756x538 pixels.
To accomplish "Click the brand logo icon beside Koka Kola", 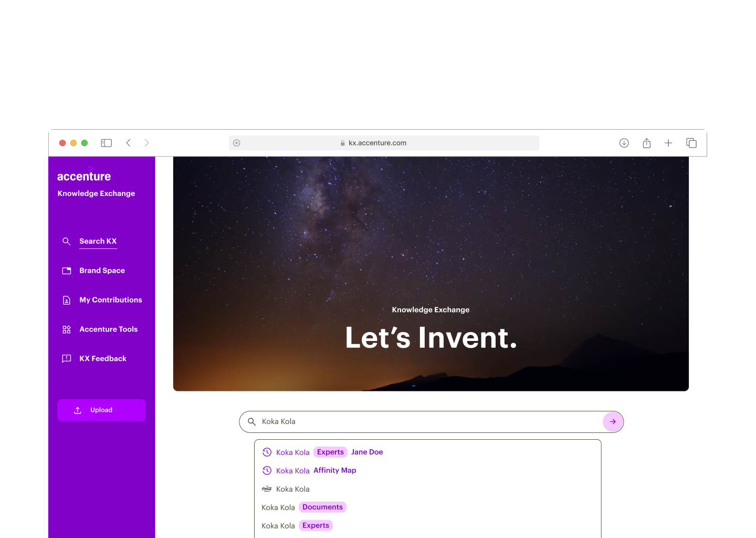I will 267,489.
